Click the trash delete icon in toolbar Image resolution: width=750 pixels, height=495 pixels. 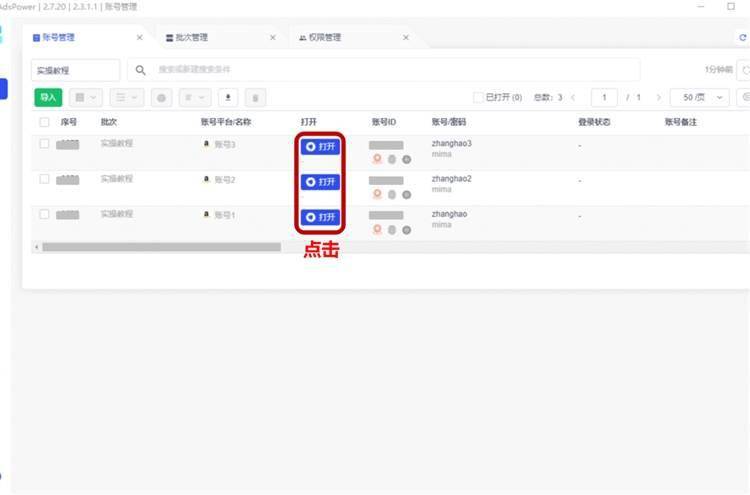[256, 97]
